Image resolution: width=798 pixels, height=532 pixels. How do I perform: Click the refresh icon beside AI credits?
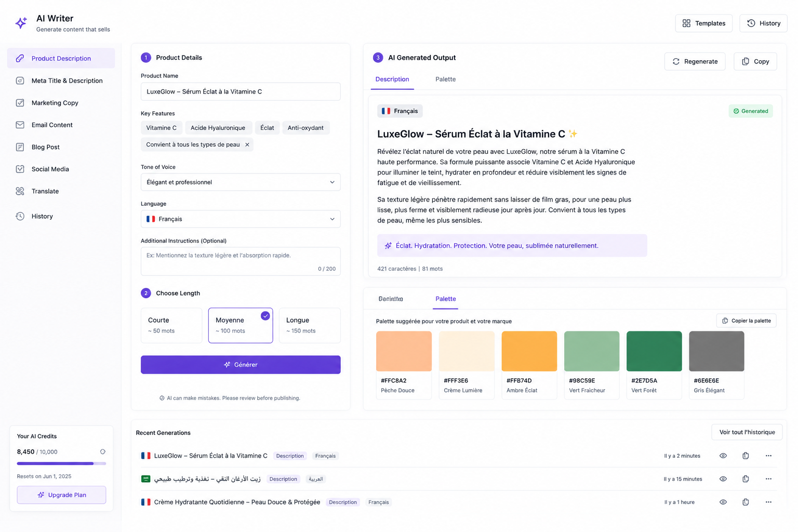click(103, 451)
